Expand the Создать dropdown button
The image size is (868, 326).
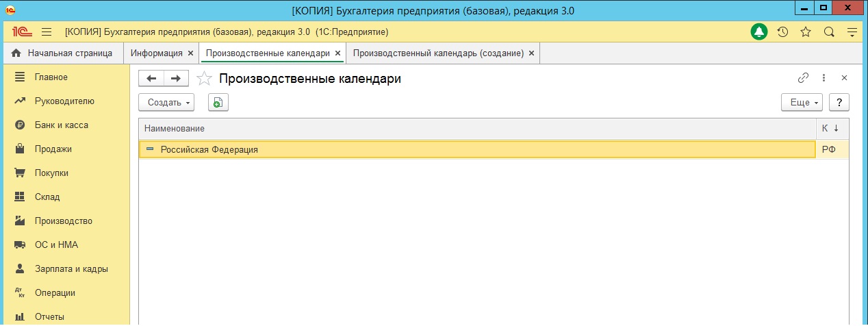(166, 103)
